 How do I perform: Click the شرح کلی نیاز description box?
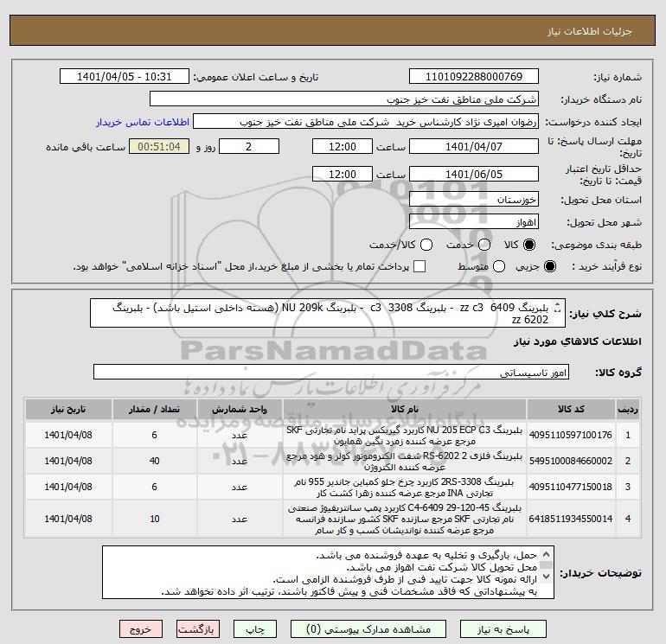coord(328,313)
